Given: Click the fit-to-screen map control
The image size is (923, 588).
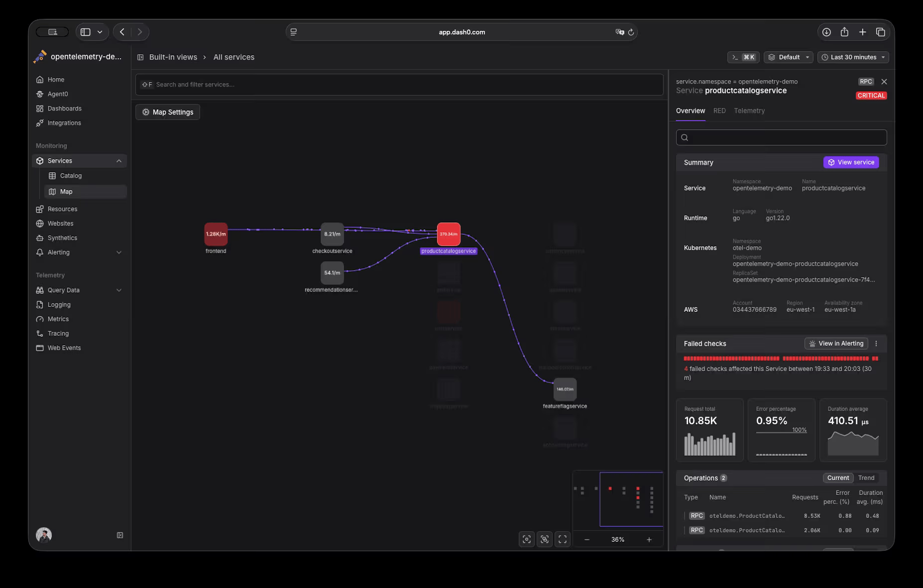Looking at the screenshot, I should [562, 539].
